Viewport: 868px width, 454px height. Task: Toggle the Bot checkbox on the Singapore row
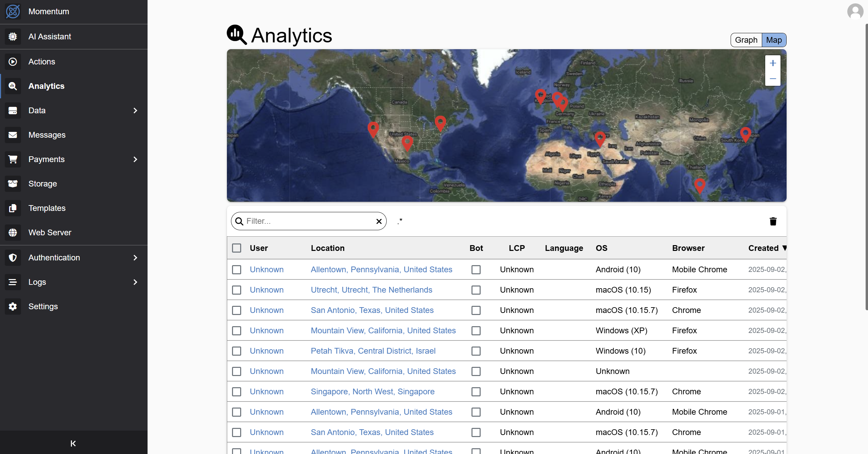[x=476, y=392]
